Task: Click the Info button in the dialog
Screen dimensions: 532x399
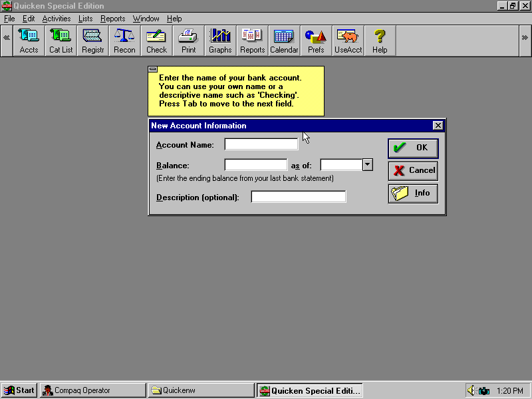Action: coord(413,194)
